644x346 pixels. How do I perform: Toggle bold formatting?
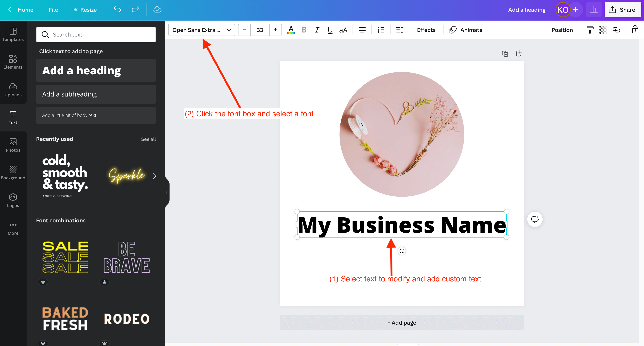[x=304, y=30]
